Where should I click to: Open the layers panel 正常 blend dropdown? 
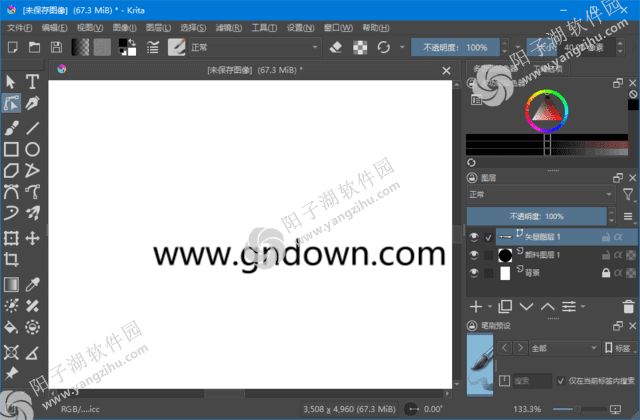[541, 194]
